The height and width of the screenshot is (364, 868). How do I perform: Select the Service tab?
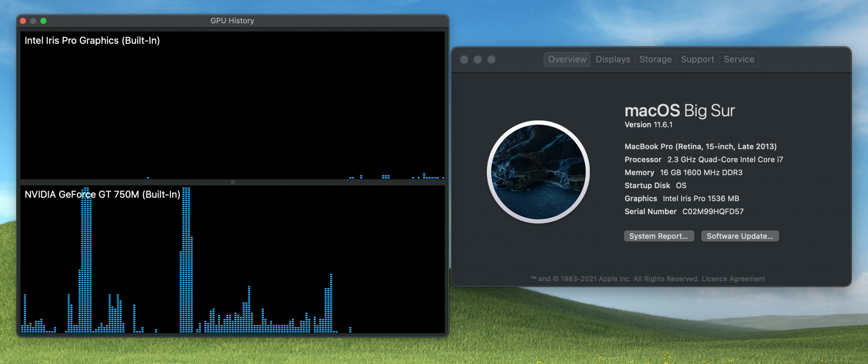coord(739,60)
